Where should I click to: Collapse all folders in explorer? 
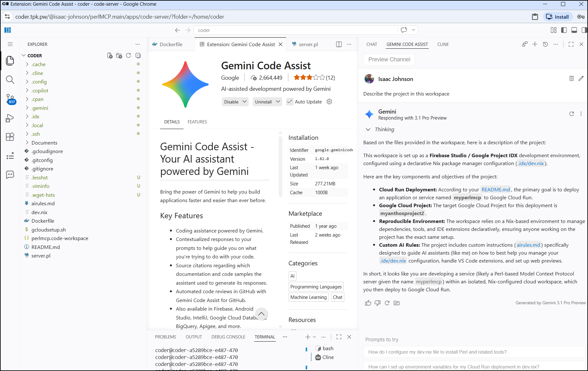point(138,56)
